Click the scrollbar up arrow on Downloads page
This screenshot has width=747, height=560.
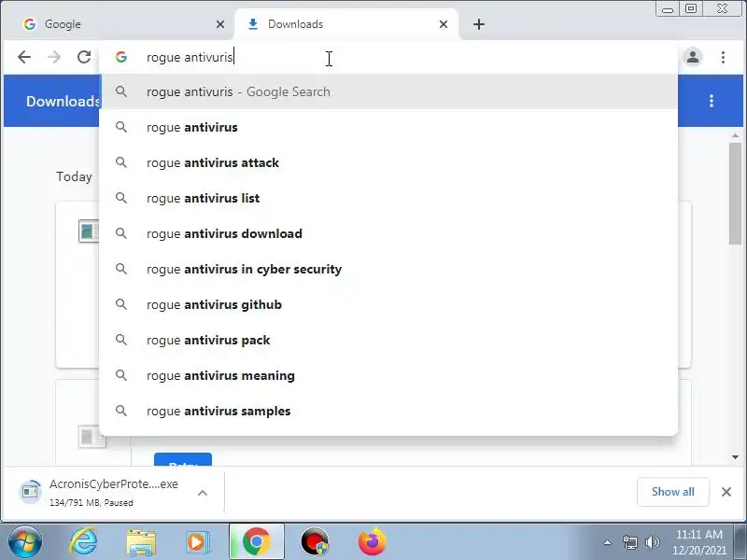[735, 135]
